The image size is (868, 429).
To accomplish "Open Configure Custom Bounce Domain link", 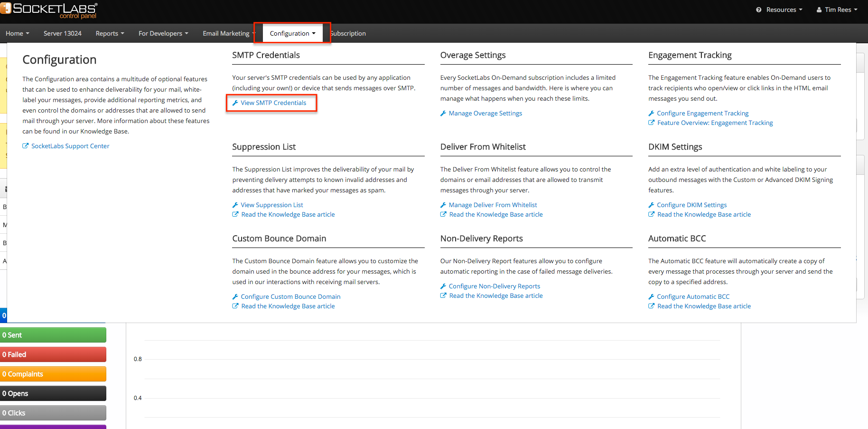I will click(290, 296).
